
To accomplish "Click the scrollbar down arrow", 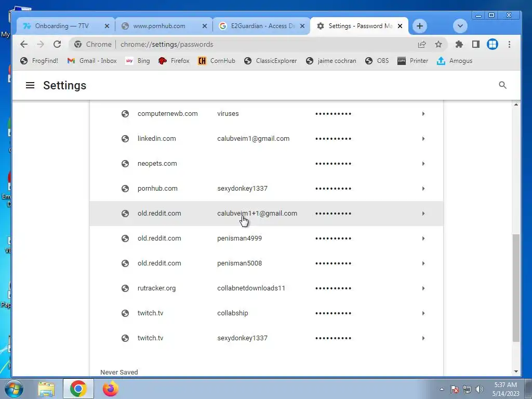I will (x=516, y=371).
